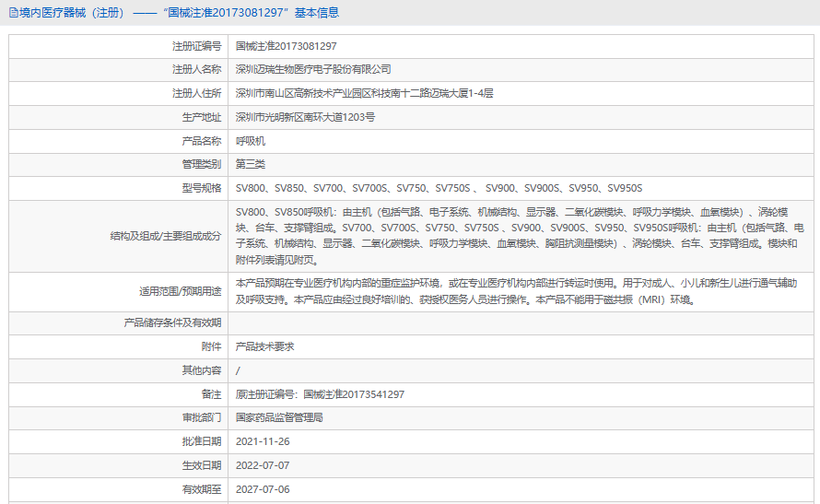Click the 有效期至 label
This screenshot has height=504, width=820.
point(202,489)
